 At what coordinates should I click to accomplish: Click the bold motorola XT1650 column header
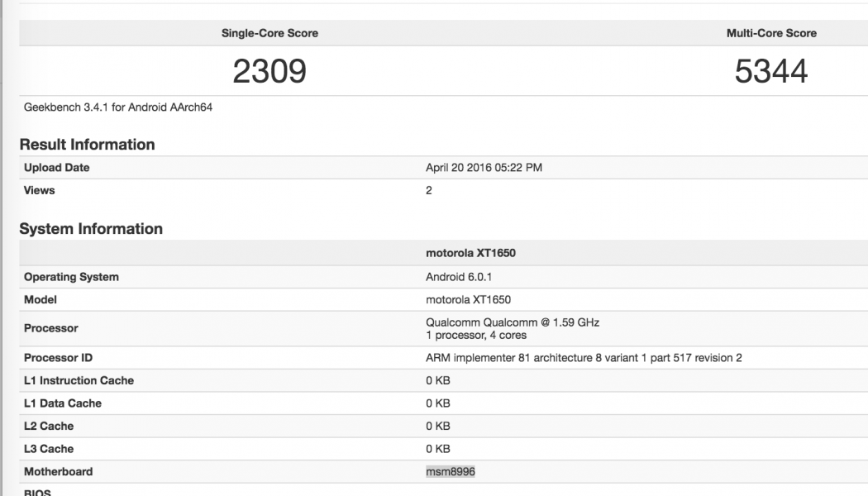(470, 253)
